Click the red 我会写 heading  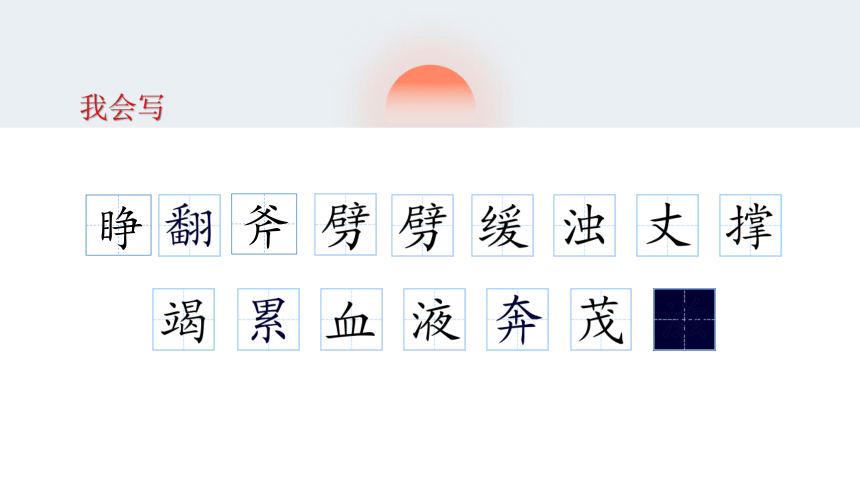coord(122,107)
